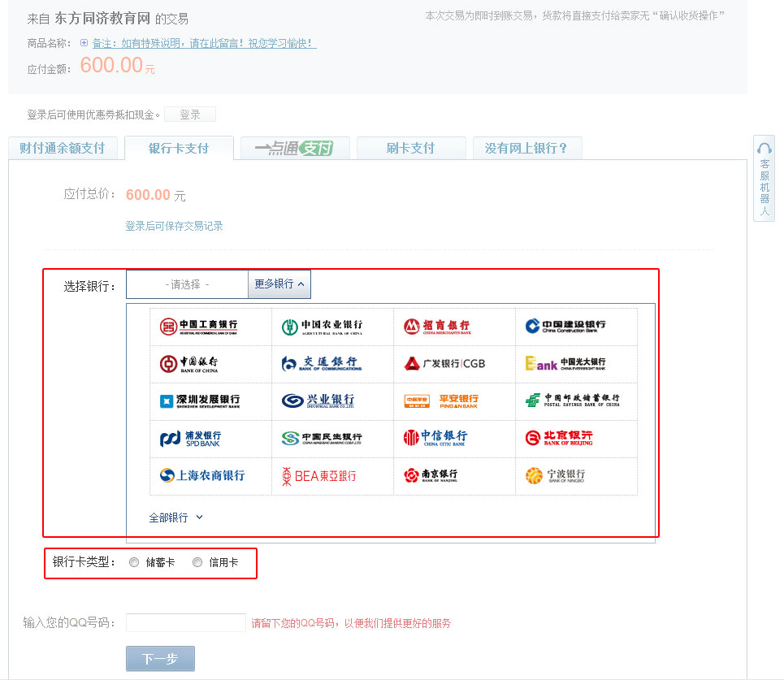The image size is (784, 680).
Task: Open the 客服机器人 headset widget
Action: 764,179
